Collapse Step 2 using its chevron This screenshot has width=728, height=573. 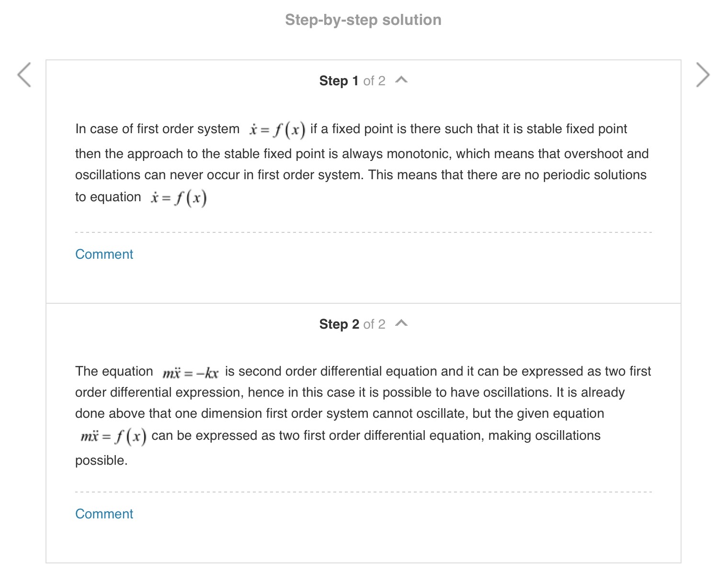tap(401, 323)
